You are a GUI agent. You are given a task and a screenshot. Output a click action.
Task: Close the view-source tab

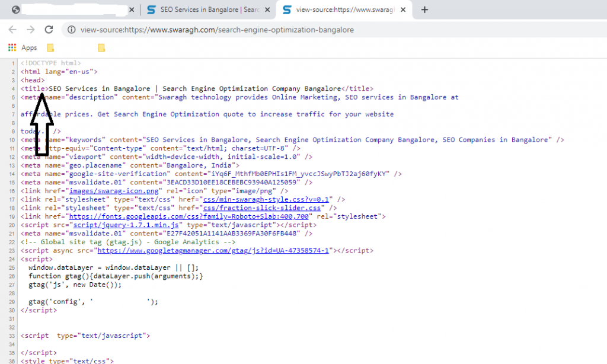[x=403, y=9]
